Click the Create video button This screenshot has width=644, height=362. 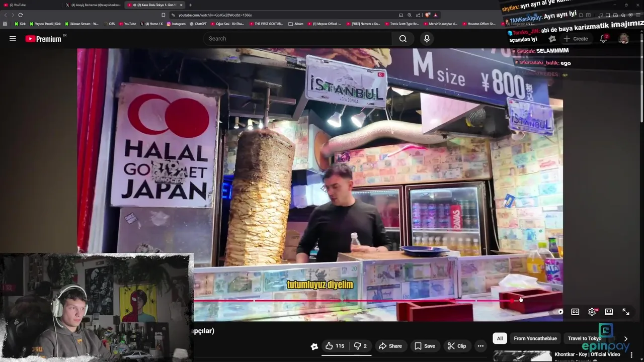click(576, 39)
